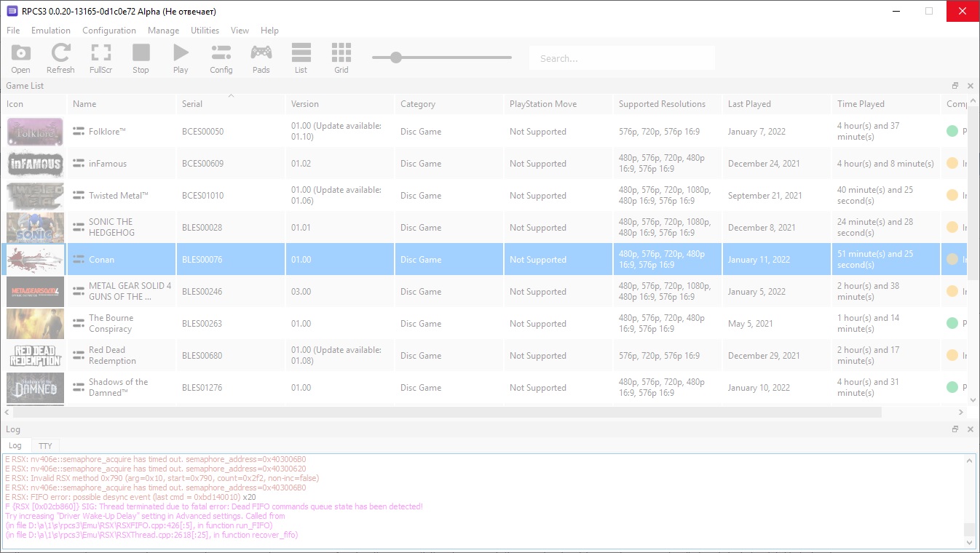Click config icon beside Twisted Metal name
980x553 pixels.
[79, 196]
